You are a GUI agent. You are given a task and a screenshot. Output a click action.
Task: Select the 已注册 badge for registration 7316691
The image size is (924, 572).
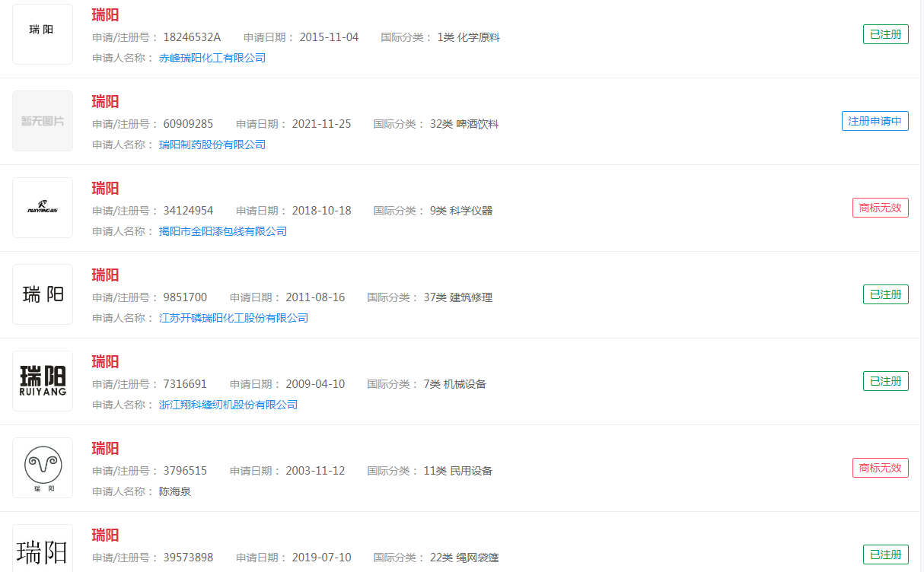click(885, 381)
